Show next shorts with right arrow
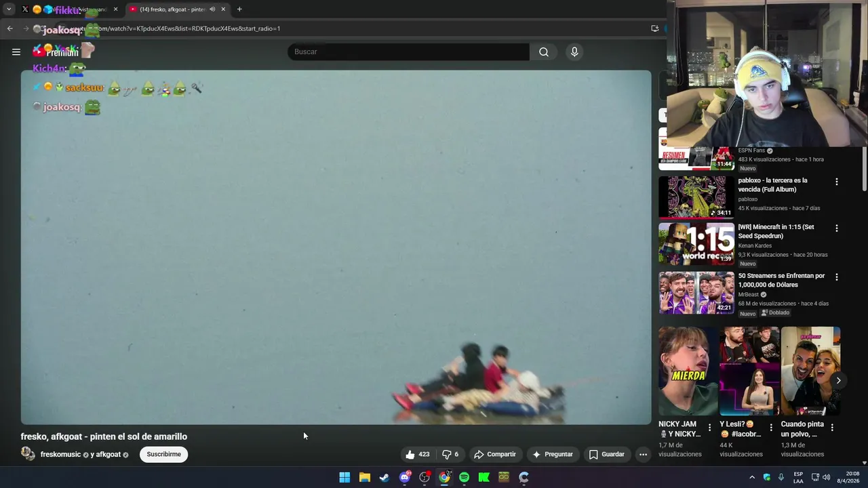This screenshot has width=868, height=488. click(x=838, y=380)
